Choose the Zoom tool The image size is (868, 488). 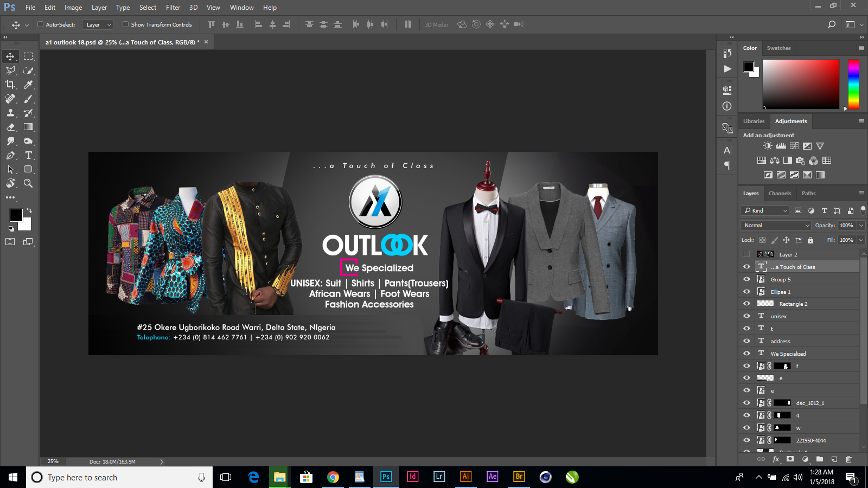[x=28, y=183]
